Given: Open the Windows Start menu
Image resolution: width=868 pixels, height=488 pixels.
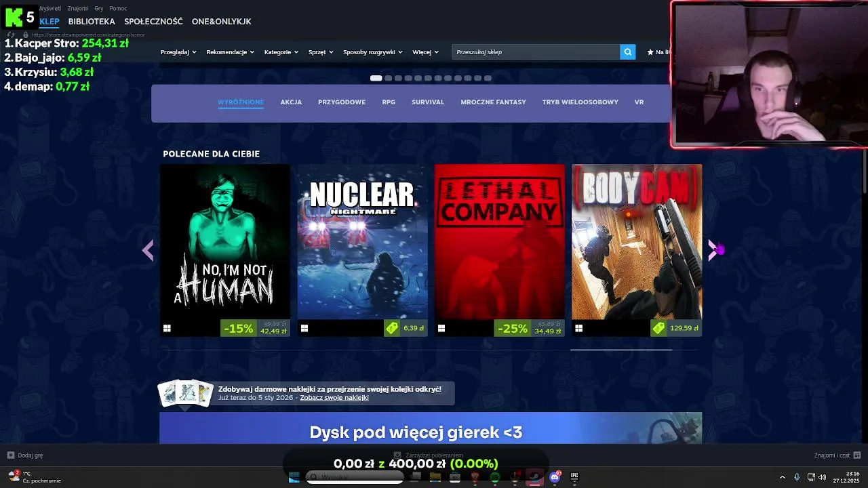Looking at the screenshot, I should click(294, 477).
